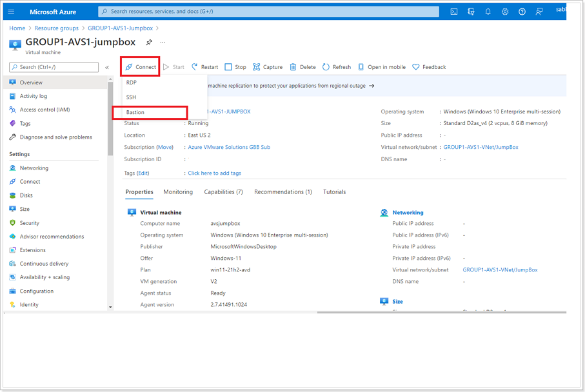Click the left menu scrollbar down arrow
Image resolution: width=585 pixels, height=392 pixels.
point(110,307)
